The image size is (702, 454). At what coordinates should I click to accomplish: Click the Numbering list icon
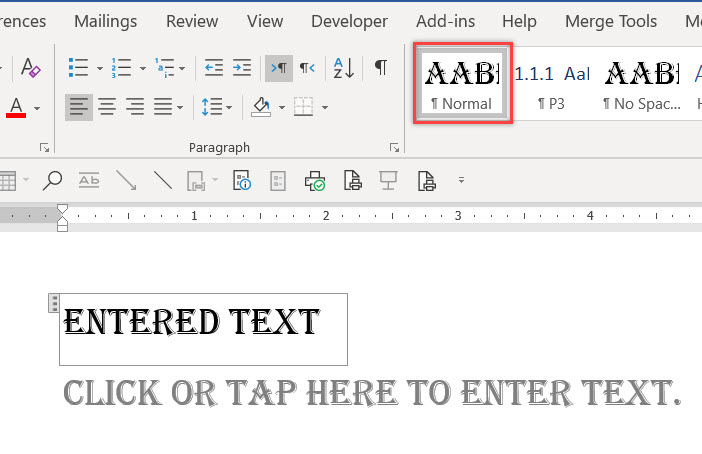pyautogui.click(x=121, y=68)
